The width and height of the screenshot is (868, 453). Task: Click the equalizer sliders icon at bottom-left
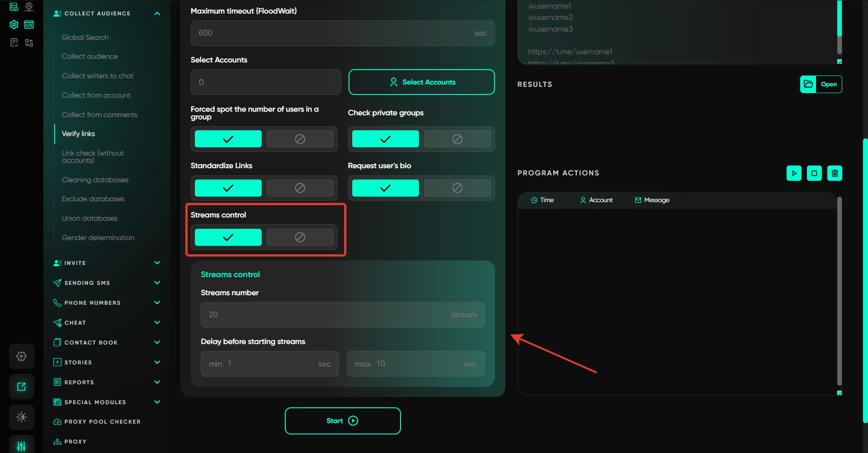tap(21, 446)
